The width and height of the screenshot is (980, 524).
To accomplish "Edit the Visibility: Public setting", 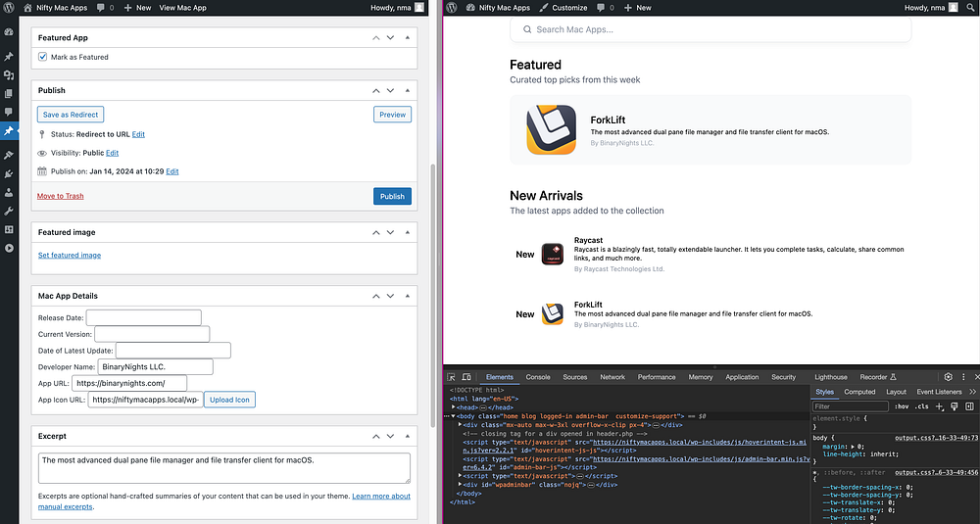I will click(x=112, y=153).
